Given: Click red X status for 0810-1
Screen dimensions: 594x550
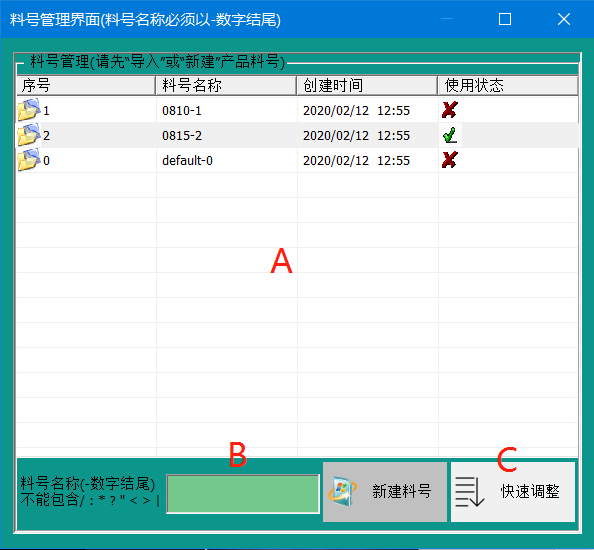Looking at the screenshot, I should click(450, 110).
